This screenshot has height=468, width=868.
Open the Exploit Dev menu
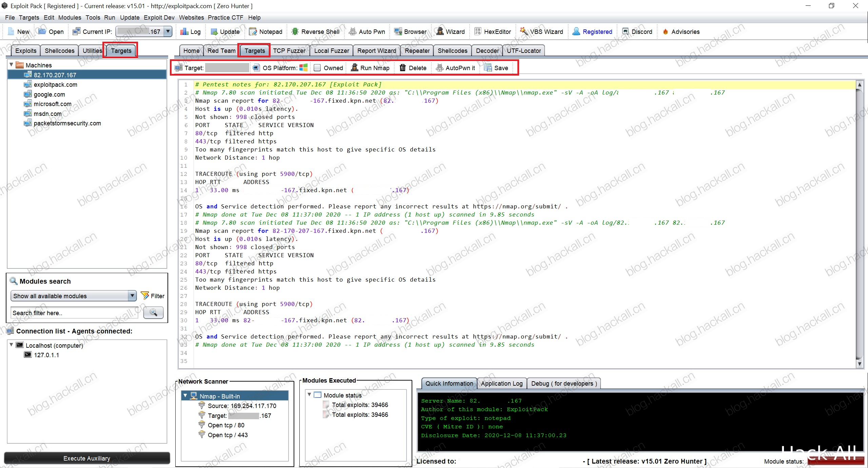(159, 17)
